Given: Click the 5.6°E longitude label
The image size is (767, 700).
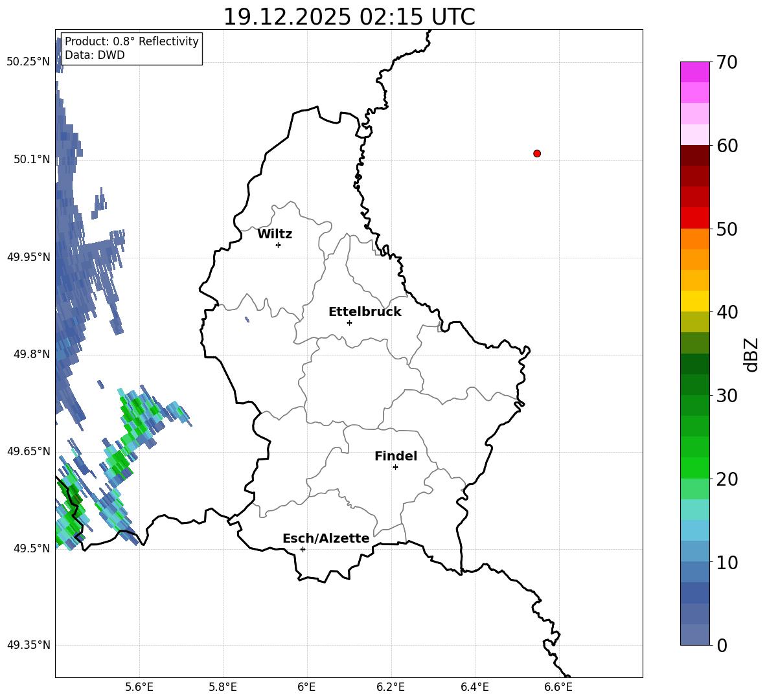Looking at the screenshot, I should click(139, 687).
